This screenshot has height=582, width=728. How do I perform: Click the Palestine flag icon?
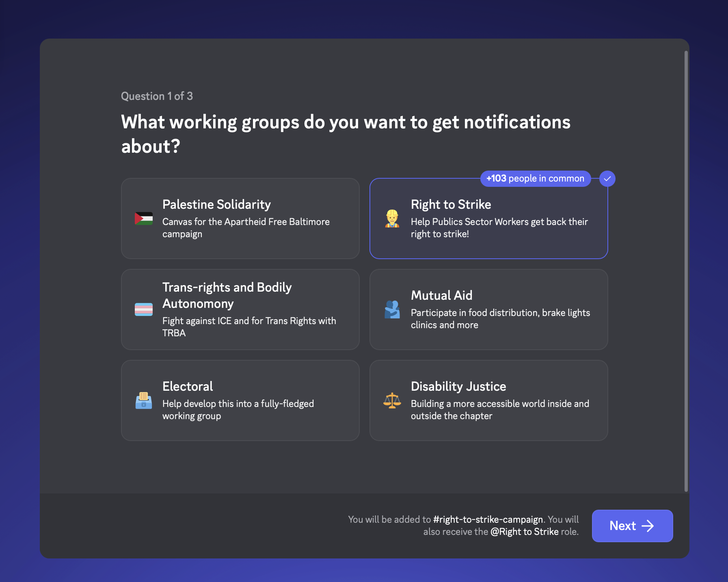point(144,219)
